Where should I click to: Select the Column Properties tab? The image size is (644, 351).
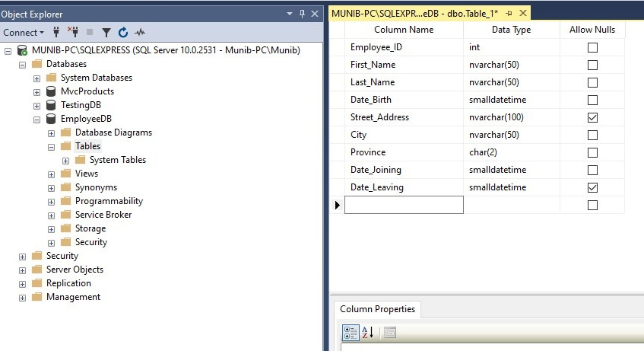pos(377,309)
